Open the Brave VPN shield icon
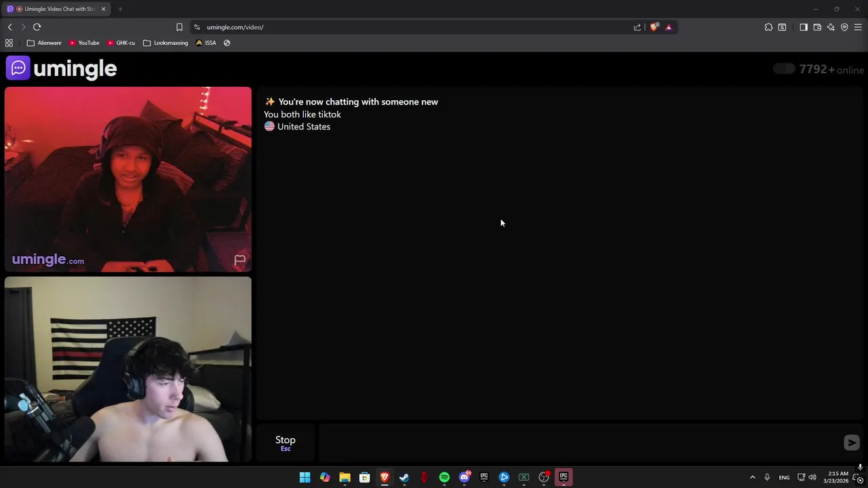868x488 pixels. pos(844,27)
